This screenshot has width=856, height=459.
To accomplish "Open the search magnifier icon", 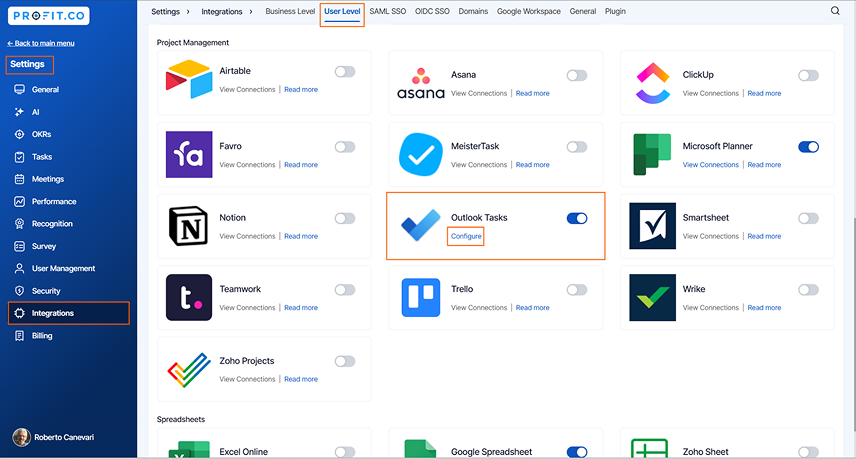I will [x=835, y=11].
